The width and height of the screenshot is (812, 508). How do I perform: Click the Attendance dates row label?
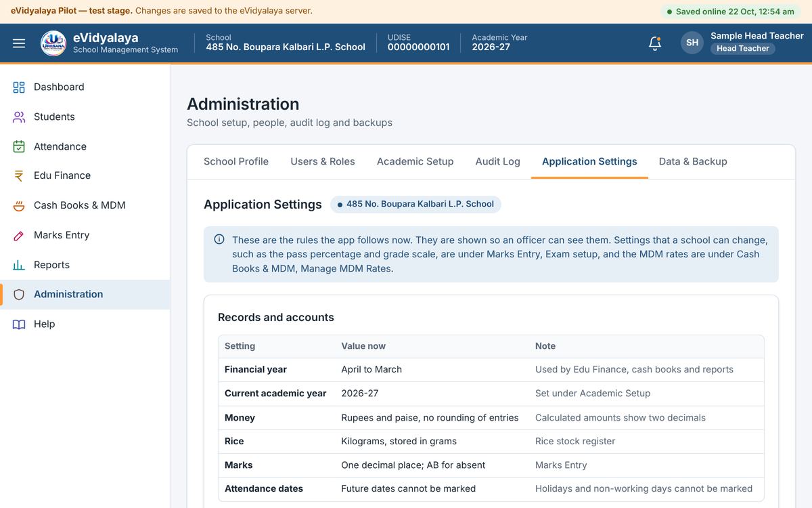264,488
